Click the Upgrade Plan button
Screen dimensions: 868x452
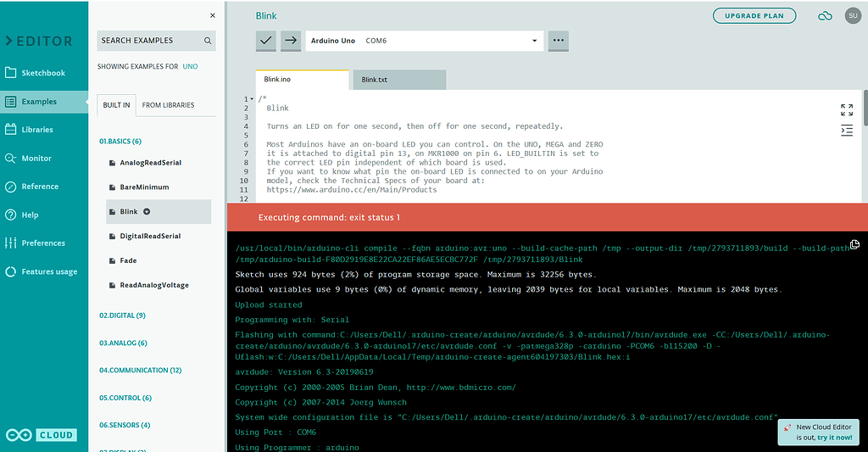[x=754, y=15]
